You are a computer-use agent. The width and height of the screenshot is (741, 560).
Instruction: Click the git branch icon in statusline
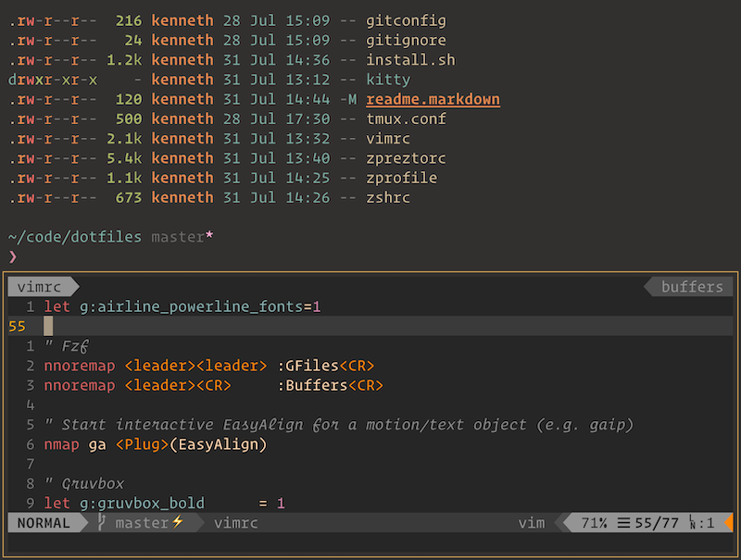[x=101, y=522]
